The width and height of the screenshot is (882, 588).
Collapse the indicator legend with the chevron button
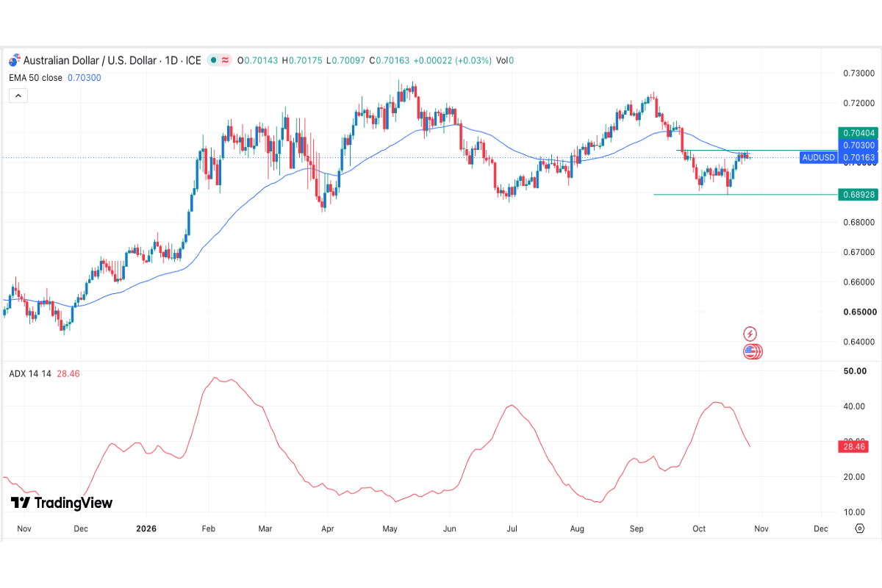pos(18,96)
